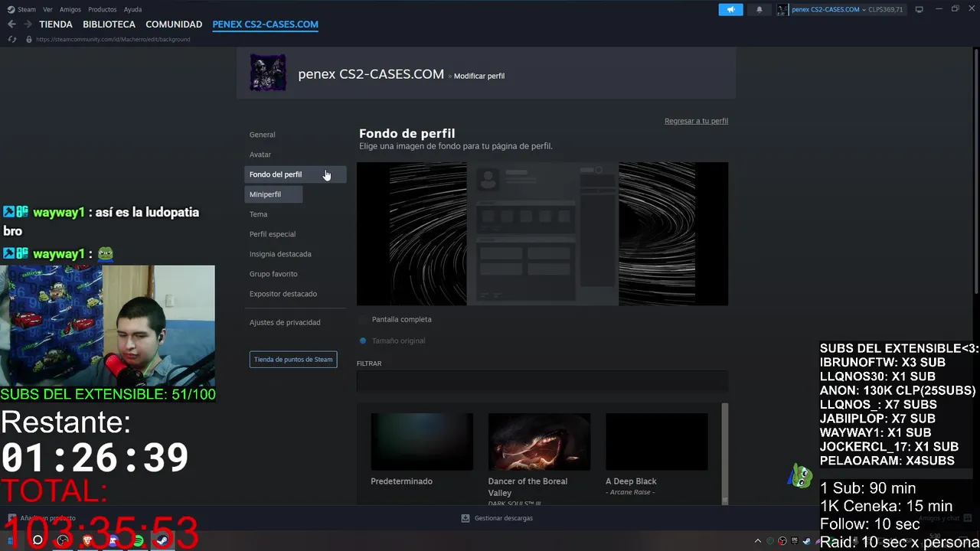Open General profile settings
This screenshot has height=551, width=980.
pos(262,135)
